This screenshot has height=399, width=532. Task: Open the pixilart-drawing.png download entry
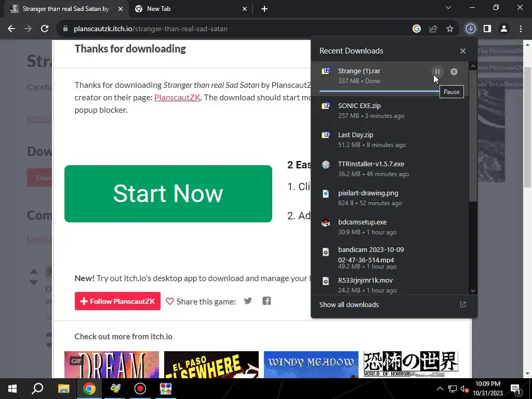[x=390, y=198]
